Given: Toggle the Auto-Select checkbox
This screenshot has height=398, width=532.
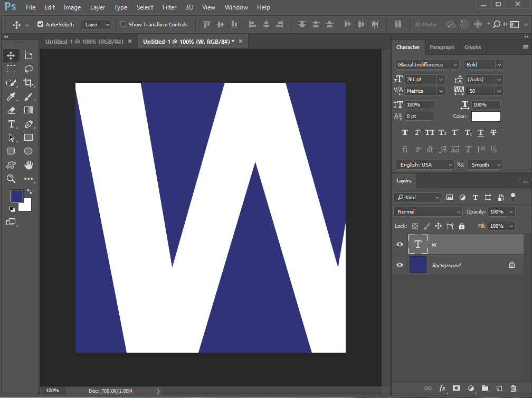Looking at the screenshot, I should pos(40,24).
